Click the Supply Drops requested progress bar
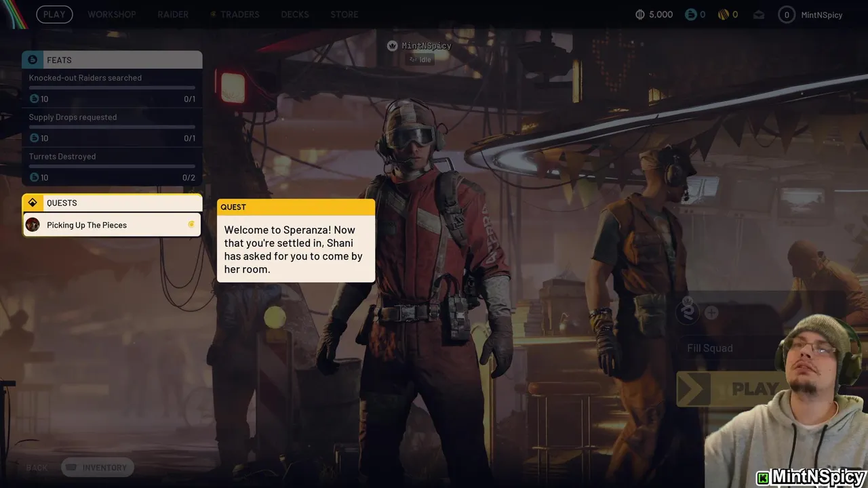Image resolution: width=868 pixels, height=488 pixels. [112, 127]
